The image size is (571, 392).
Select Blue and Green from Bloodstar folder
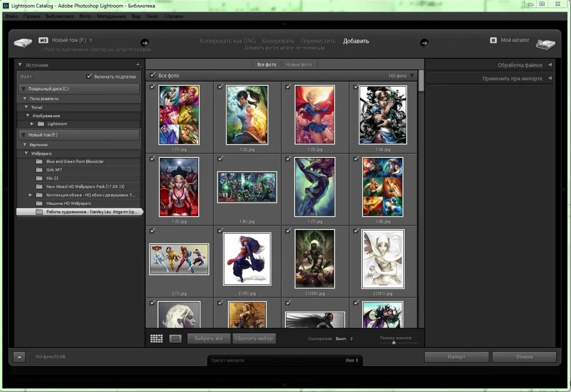75,162
